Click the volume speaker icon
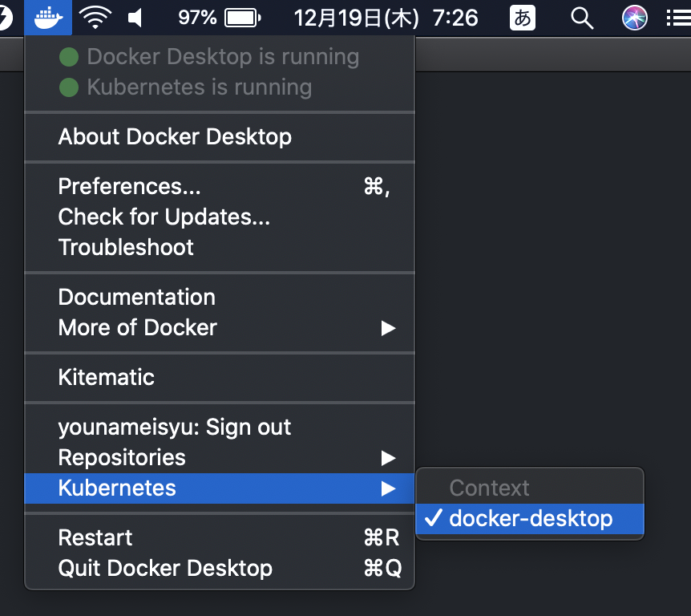This screenshot has width=691, height=616. point(135,18)
